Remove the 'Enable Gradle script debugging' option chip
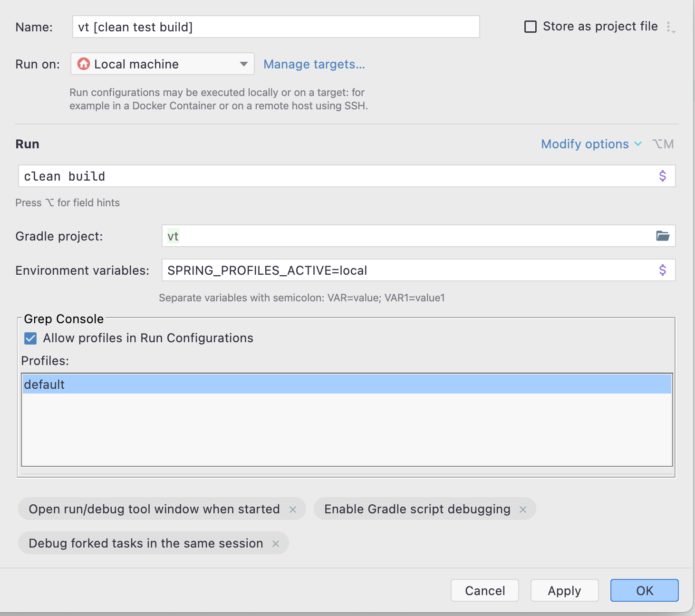Image resolution: width=695 pixels, height=616 pixels. coord(523,510)
